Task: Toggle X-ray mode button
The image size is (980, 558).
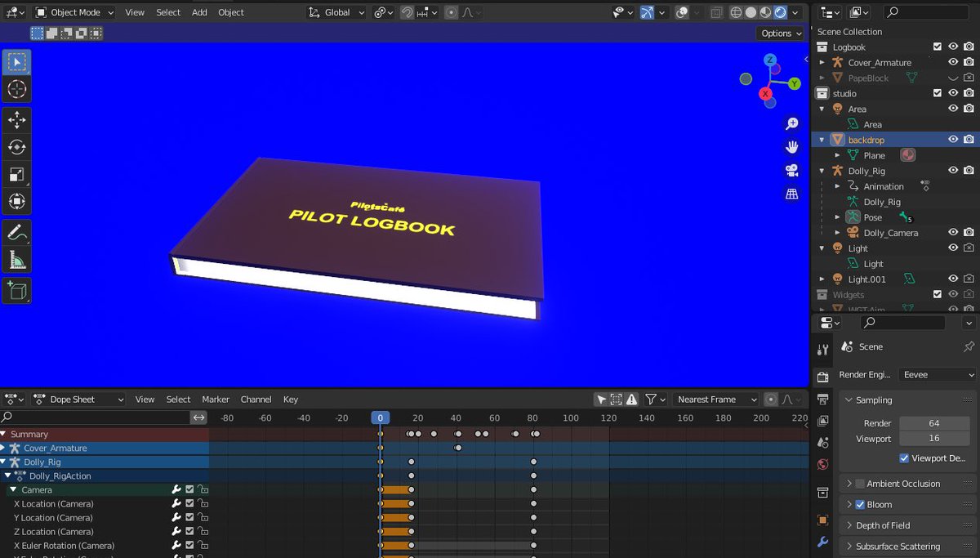Action: coord(716,12)
